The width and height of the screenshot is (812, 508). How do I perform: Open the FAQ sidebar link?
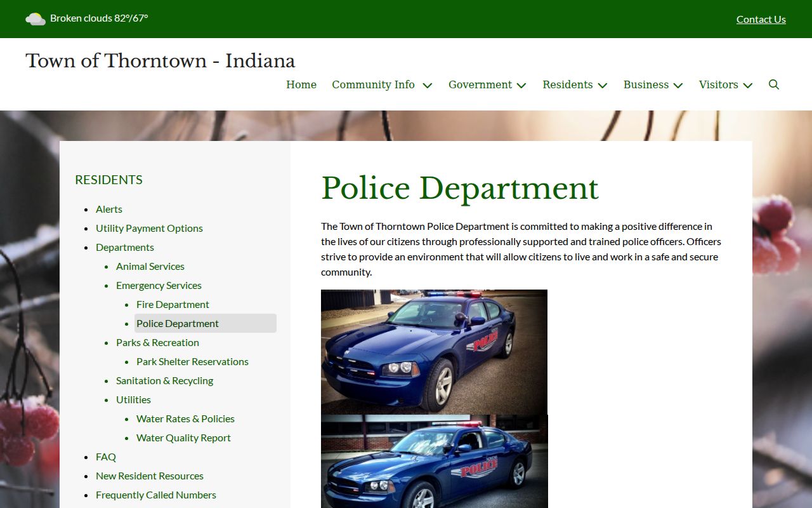[106, 457]
